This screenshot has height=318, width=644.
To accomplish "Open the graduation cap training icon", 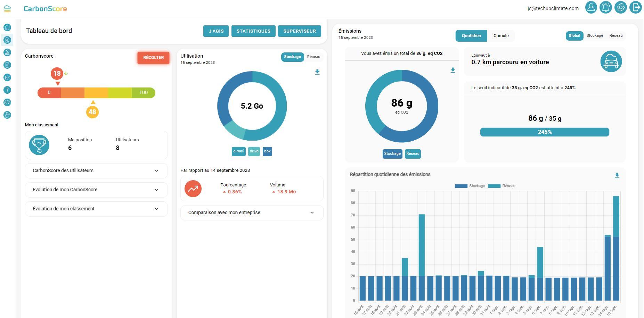I will pyautogui.click(x=7, y=77).
